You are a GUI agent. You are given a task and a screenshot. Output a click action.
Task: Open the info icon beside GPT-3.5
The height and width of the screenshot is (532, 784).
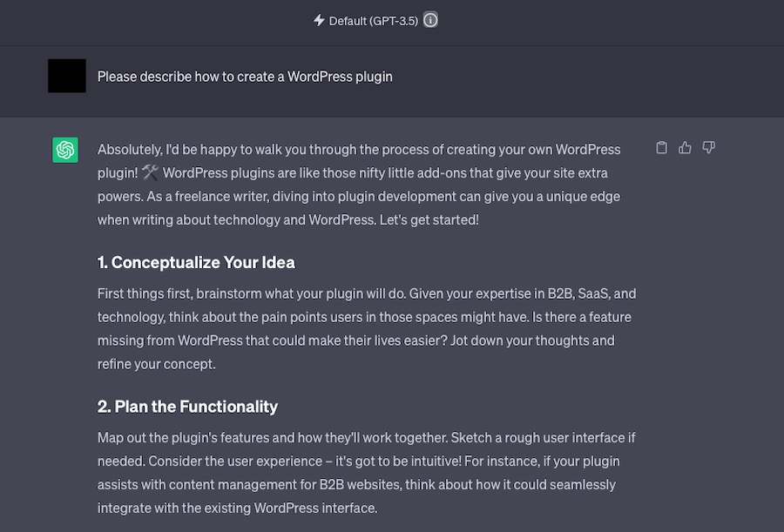pyautogui.click(x=430, y=20)
